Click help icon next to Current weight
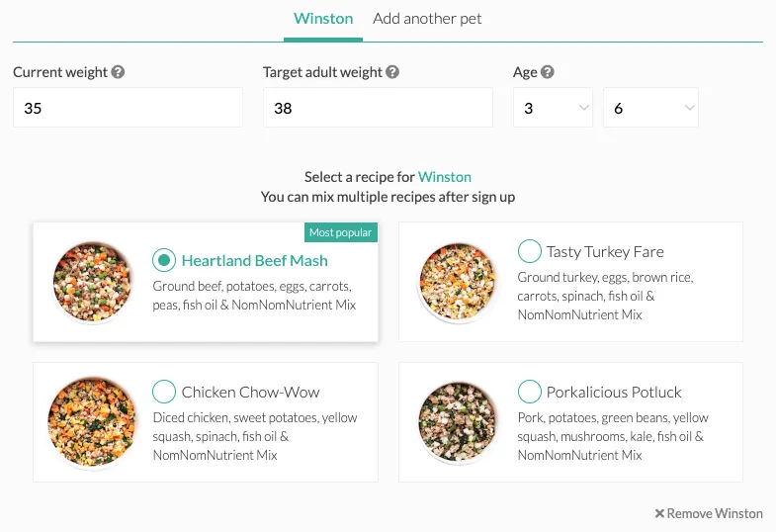 coord(119,72)
